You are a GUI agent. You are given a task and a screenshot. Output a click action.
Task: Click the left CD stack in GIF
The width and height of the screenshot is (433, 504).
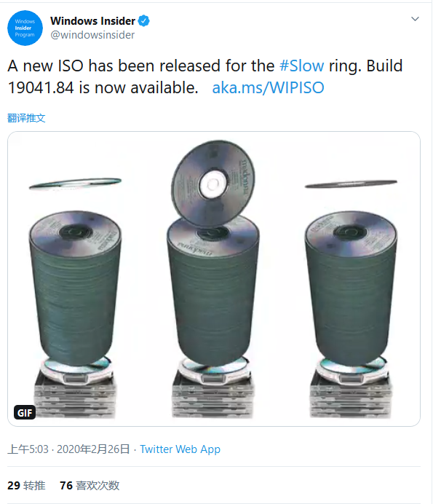click(x=75, y=288)
